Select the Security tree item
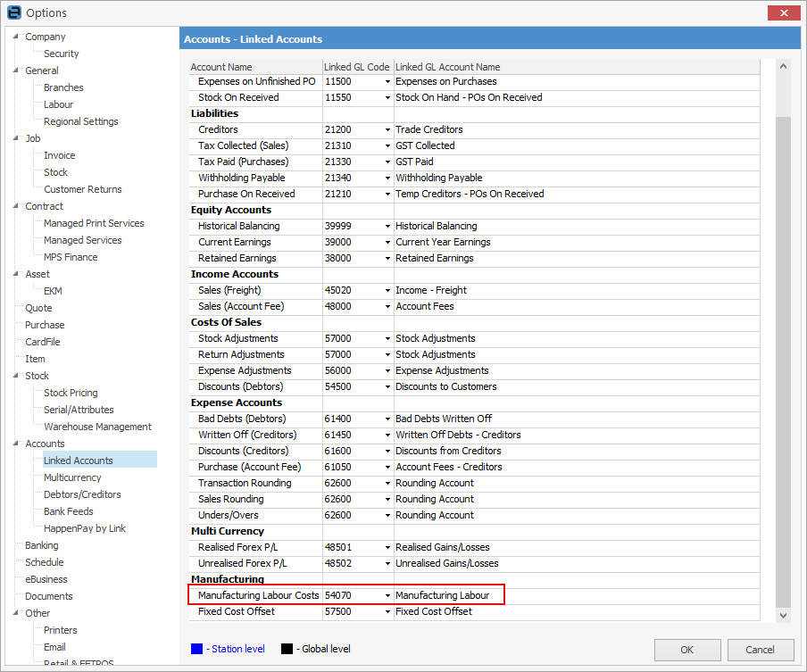The image size is (807, 672). [62, 54]
